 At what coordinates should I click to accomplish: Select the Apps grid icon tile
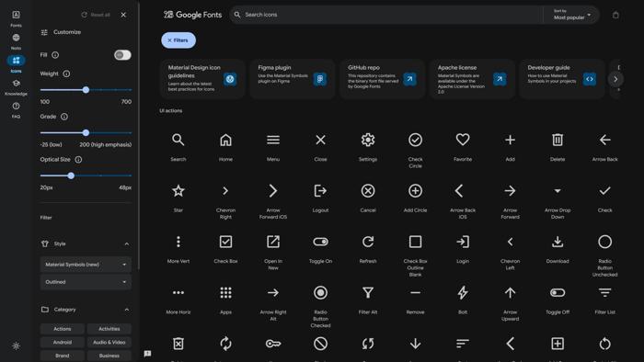click(225, 300)
